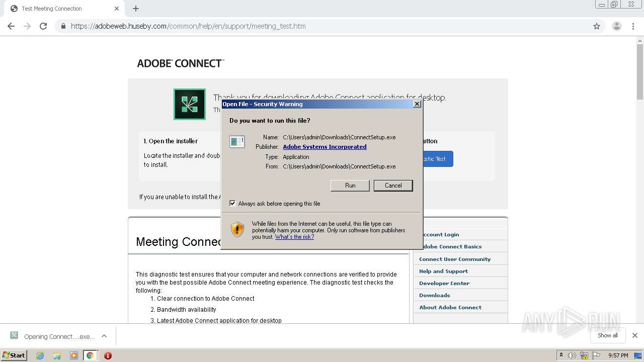Click Opening Connect....exe download item
The image size is (644, 362).
[x=59, y=336]
